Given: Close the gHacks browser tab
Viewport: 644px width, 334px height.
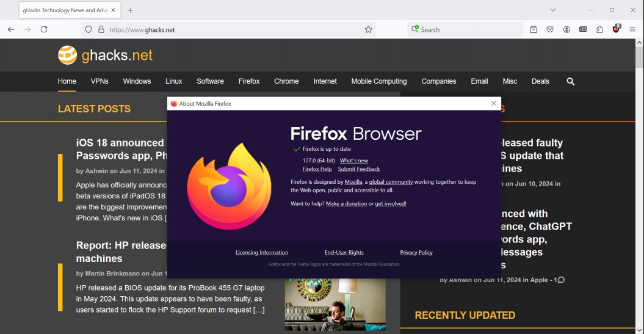Looking at the screenshot, I should click(114, 10).
